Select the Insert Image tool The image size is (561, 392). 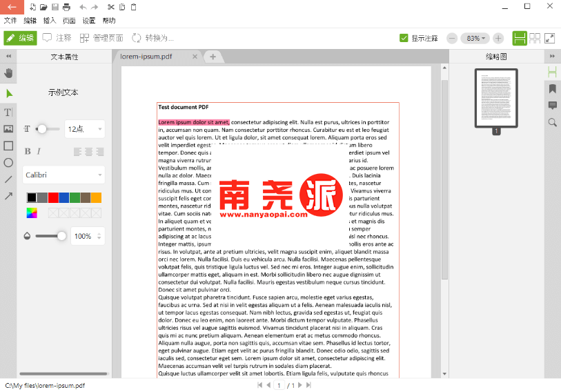pos(8,129)
